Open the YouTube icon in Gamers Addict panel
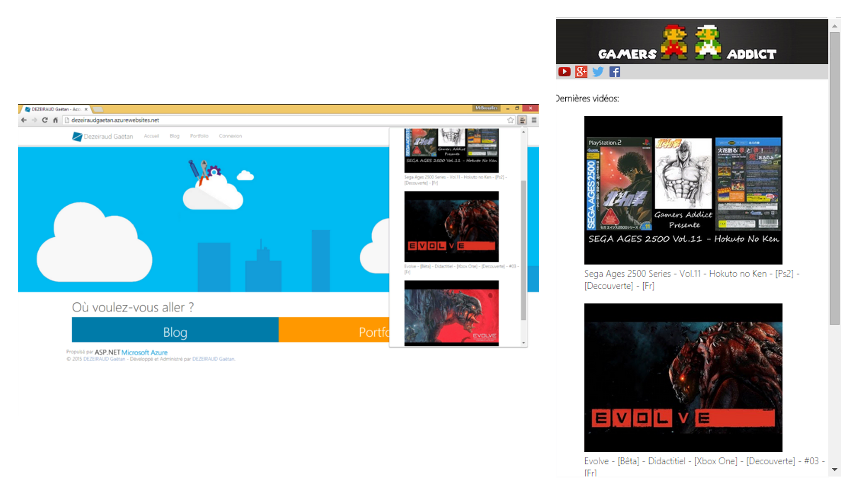This screenshot has height=498, width=860. (x=564, y=72)
